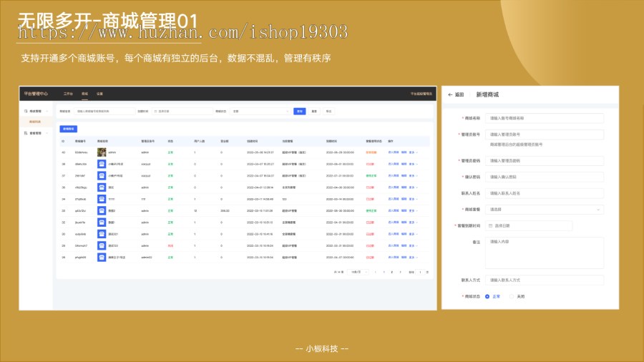Screen dimensions: 644x362
Task: Focus the 管理员账号 input field
Action: (x=545, y=134)
